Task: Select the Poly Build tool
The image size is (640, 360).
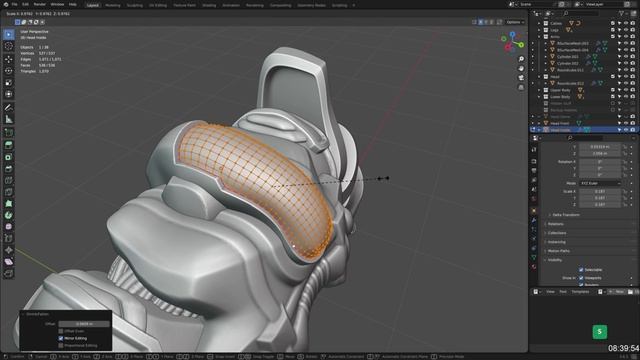Action: pyautogui.click(x=9, y=203)
